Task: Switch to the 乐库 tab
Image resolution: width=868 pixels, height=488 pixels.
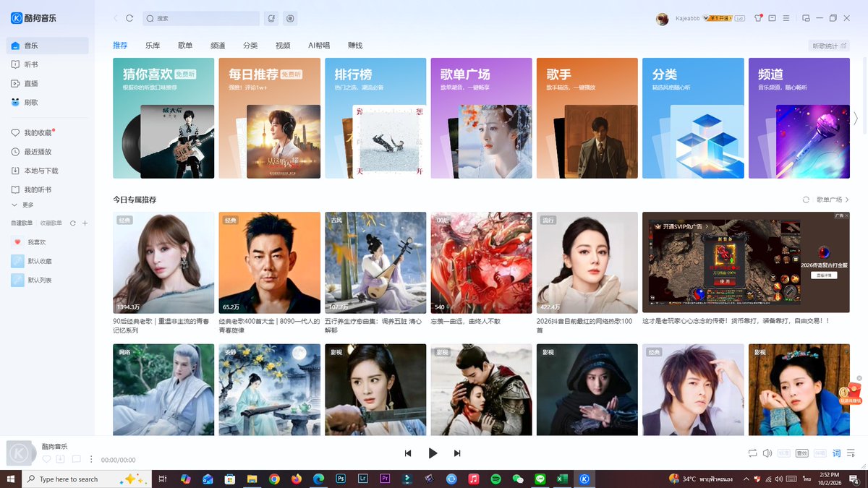Action: point(153,46)
